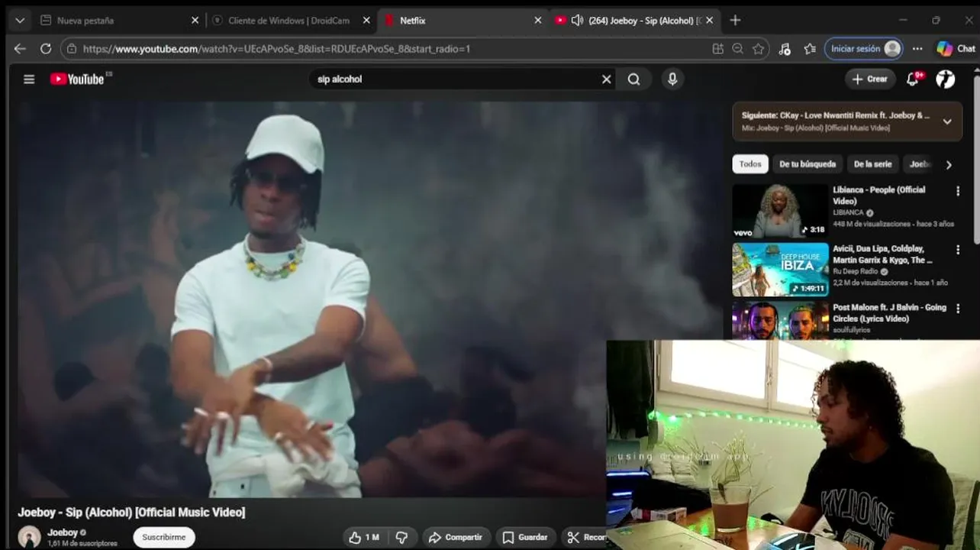Click the 'LIBIANCA' channel name
Viewport: 980px width, 550px height.
pos(848,213)
